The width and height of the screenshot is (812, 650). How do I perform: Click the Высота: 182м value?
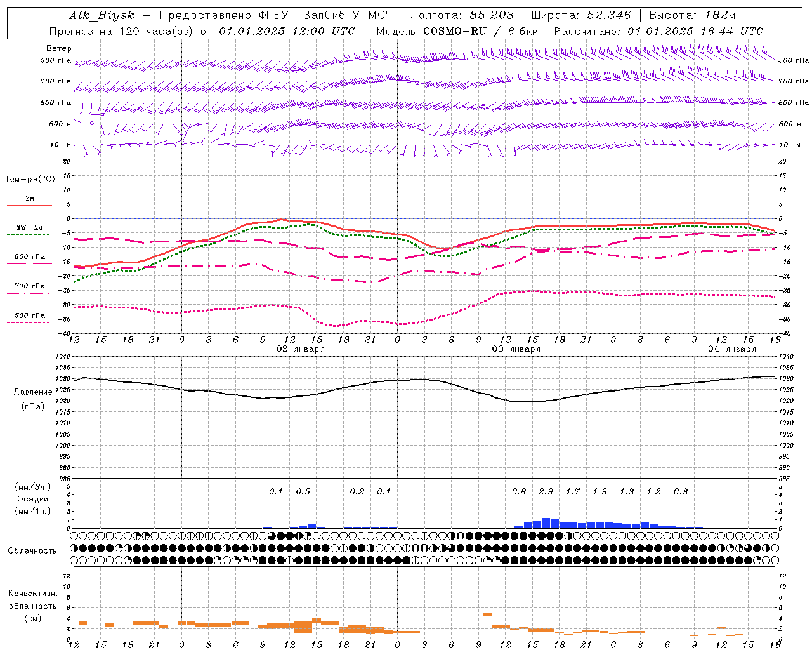692,15
